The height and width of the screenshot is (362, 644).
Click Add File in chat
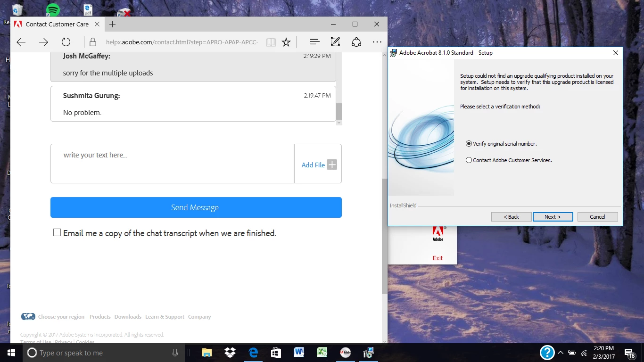pyautogui.click(x=319, y=165)
